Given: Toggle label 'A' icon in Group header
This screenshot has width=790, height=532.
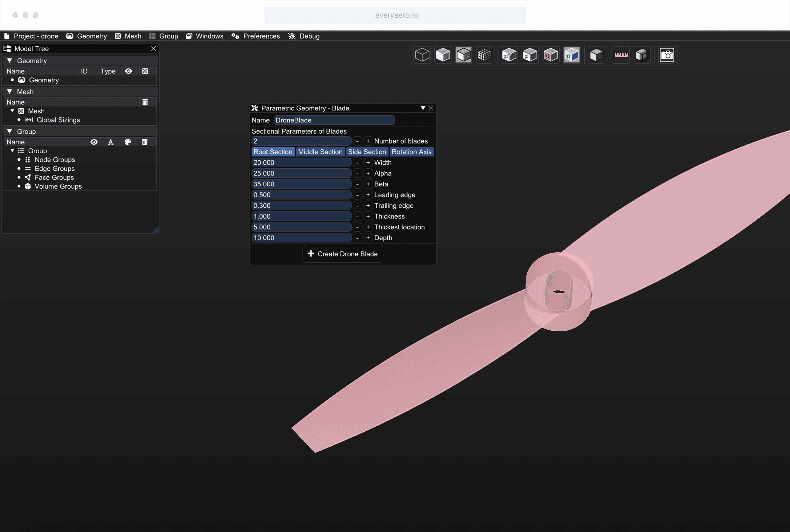Looking at the screenshot, I should (110, 142).
